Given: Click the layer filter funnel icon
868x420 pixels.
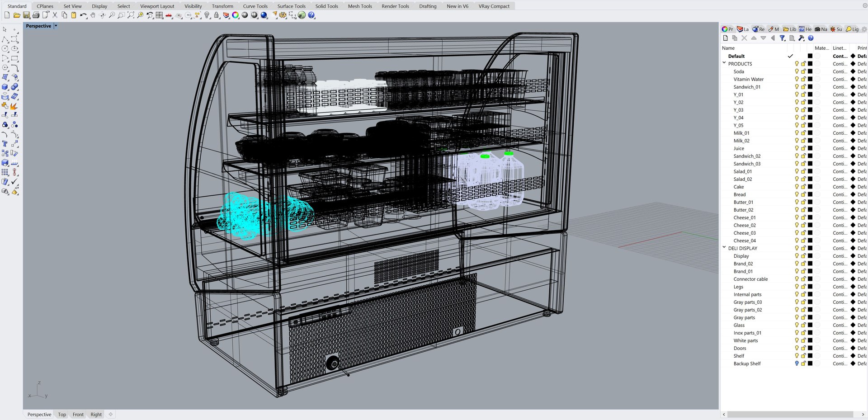Looking at the screenshot, I should (782, 38).
